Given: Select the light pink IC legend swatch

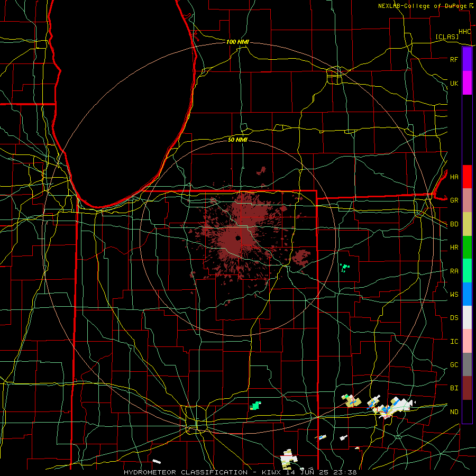Looking at the screenshot, I should pos(467,341).
